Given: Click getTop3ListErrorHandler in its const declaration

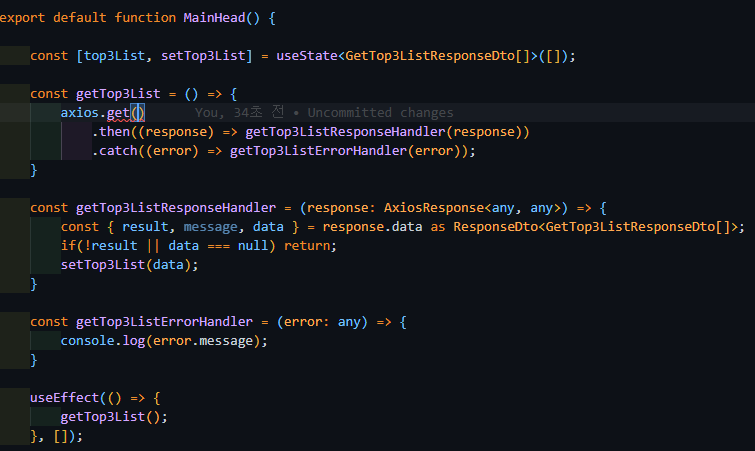Looking at the screenshot, I should click(x=164, y=322).
